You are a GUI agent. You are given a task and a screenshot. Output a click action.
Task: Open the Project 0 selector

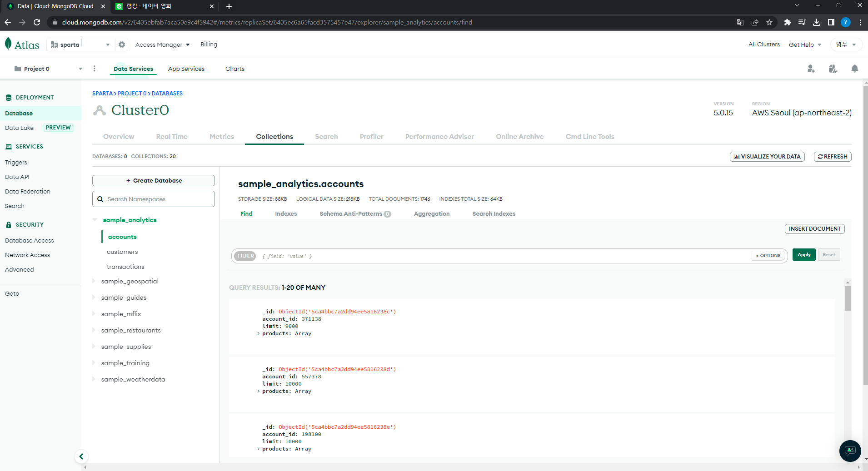coord(48,69)
